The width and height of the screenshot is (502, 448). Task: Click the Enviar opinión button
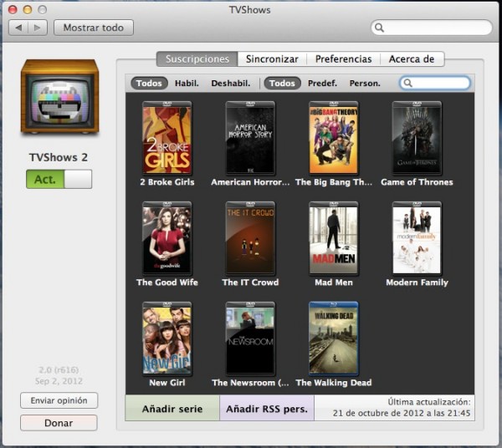tap(59, 400)
